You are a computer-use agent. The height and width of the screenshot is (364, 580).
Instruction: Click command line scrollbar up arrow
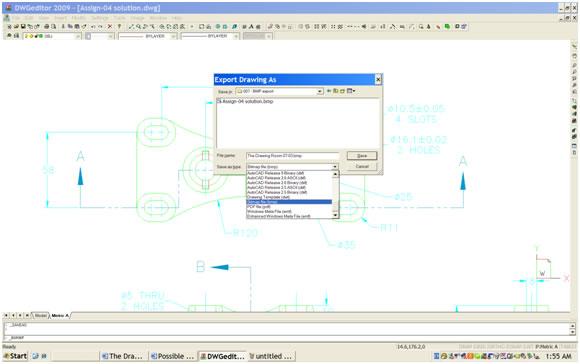[x=573, y=326]
